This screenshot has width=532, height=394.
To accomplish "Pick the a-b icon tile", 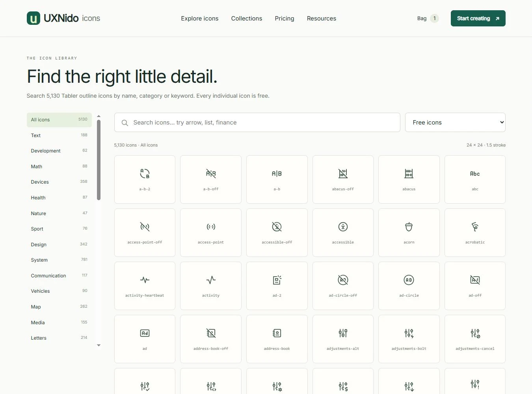I will click(x=277, y=179).
